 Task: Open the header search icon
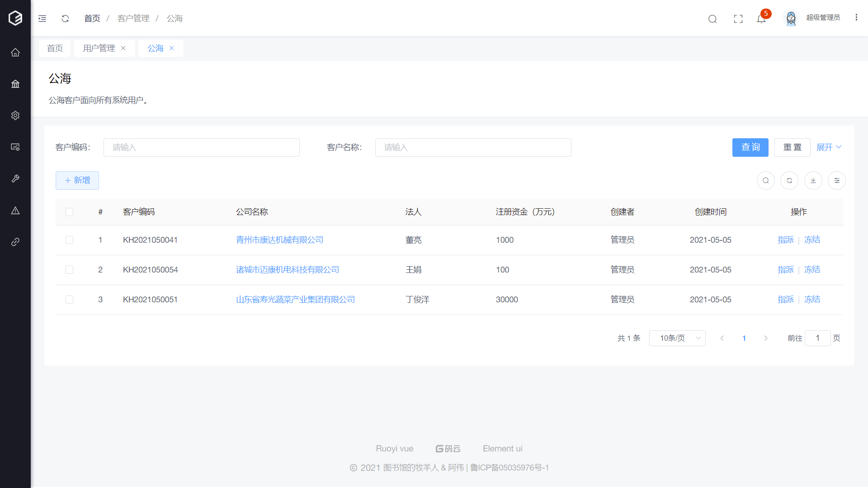(x=712, y=19)
